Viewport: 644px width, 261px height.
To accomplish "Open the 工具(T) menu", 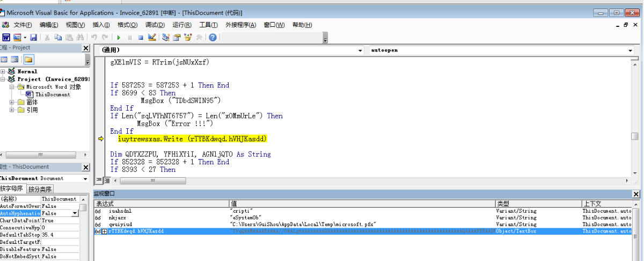I will coord(208,25).
